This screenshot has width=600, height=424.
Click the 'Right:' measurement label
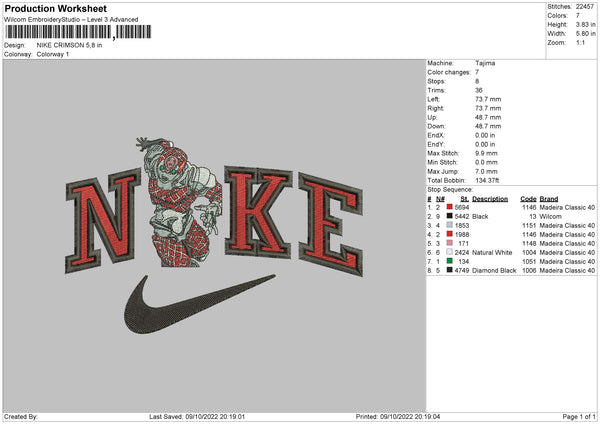[x=435, y=108]
